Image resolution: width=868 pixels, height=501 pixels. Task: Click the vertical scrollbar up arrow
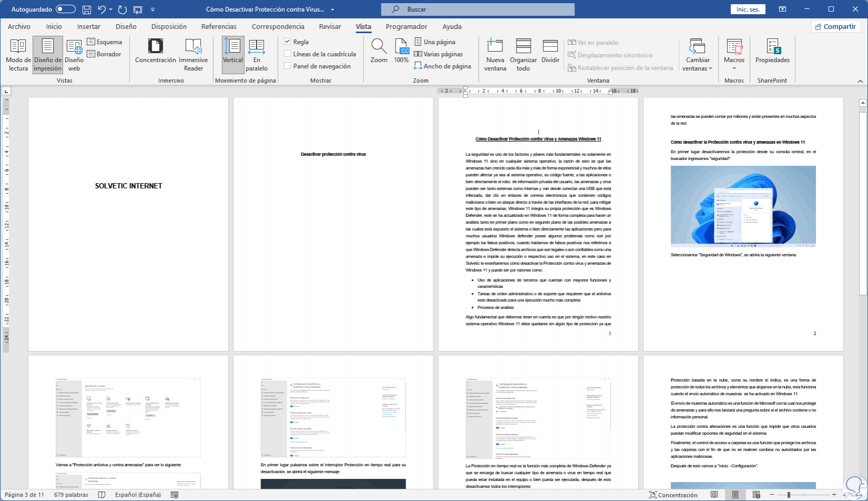tap(863, 103)
